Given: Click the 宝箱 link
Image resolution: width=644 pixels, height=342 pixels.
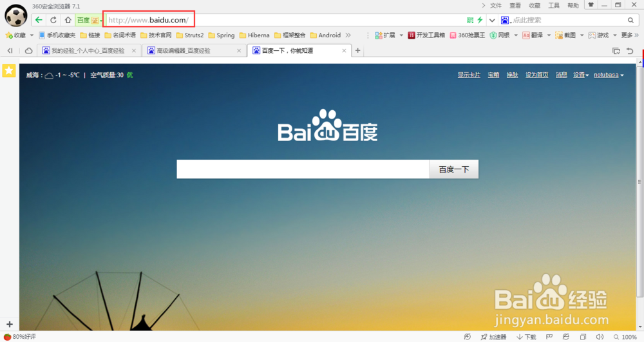Looking at the screenshot, I should (x=493, y=75).
